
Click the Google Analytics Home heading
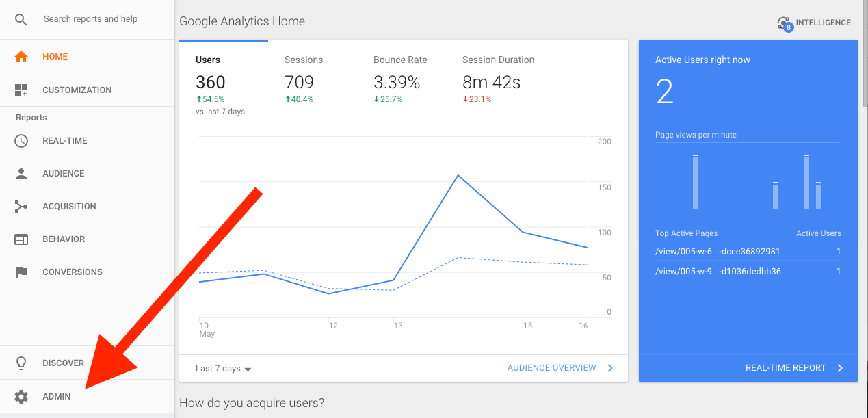click(x=242, y=21)
